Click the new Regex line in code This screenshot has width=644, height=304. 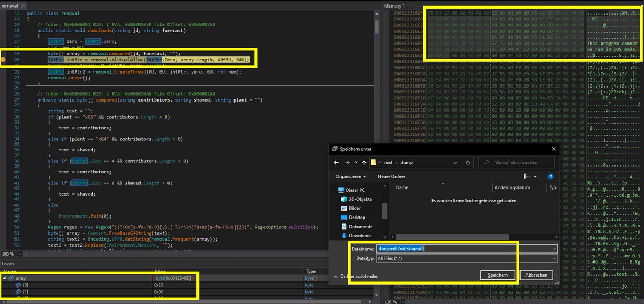coord(183,227)
